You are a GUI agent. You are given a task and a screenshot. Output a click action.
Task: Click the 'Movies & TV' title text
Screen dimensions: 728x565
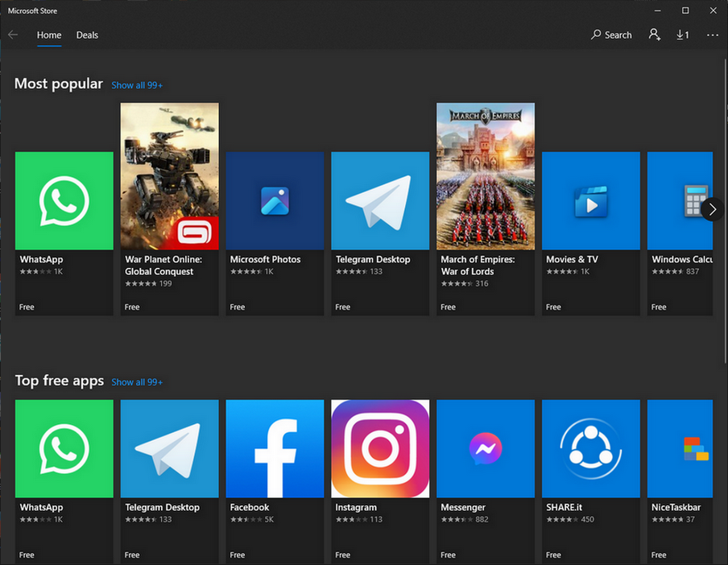tap(572, 259)
